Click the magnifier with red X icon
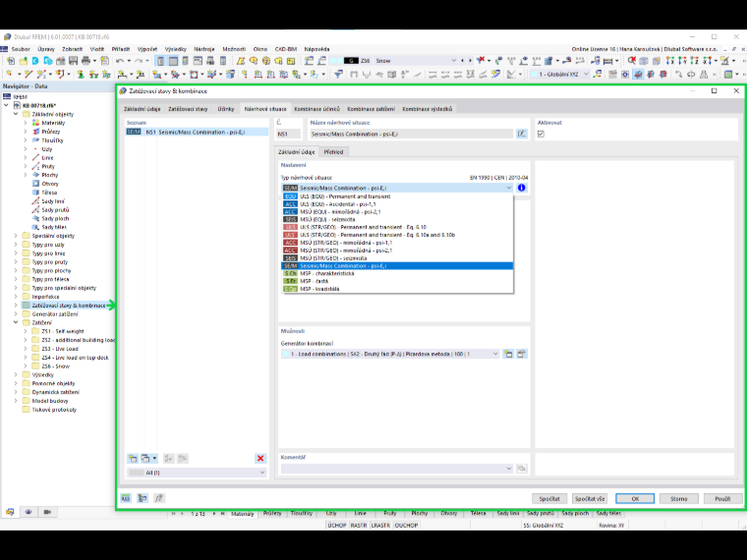 click(x=632, y=61)
